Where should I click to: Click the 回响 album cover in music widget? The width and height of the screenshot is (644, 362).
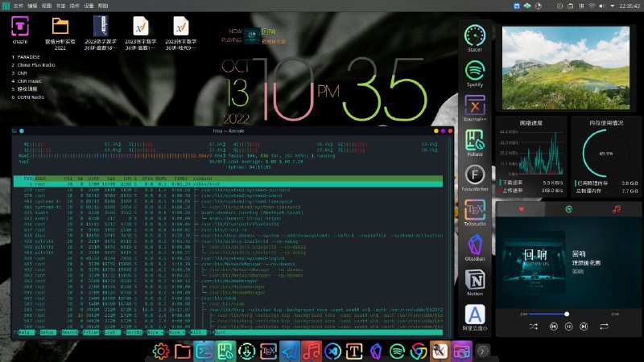pos(535,262)
